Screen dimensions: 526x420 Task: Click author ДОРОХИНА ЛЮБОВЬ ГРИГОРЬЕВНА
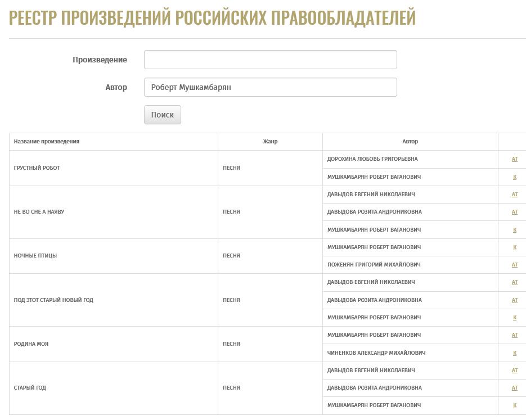[x=372, y=159]
